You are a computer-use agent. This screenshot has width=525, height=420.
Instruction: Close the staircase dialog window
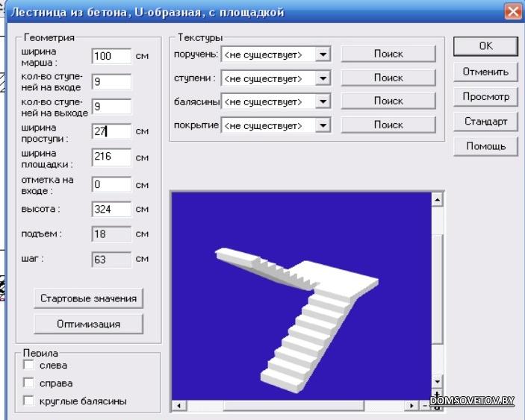(512, 12)
